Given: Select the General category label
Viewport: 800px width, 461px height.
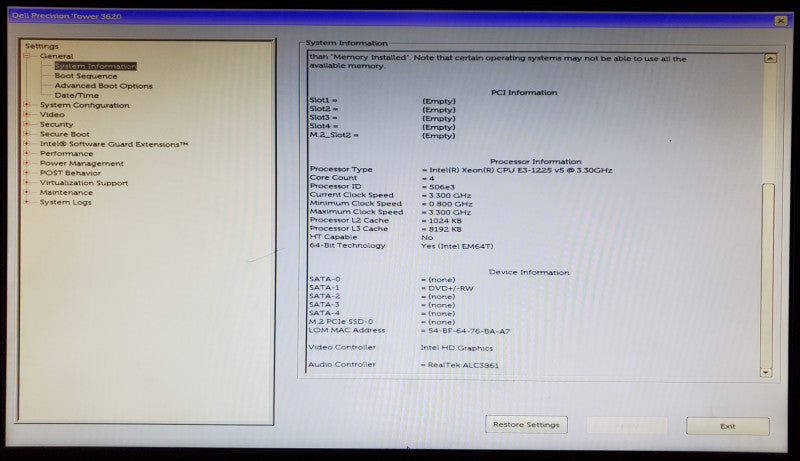Looking at the screenshot, I should [x=57, y=56].
